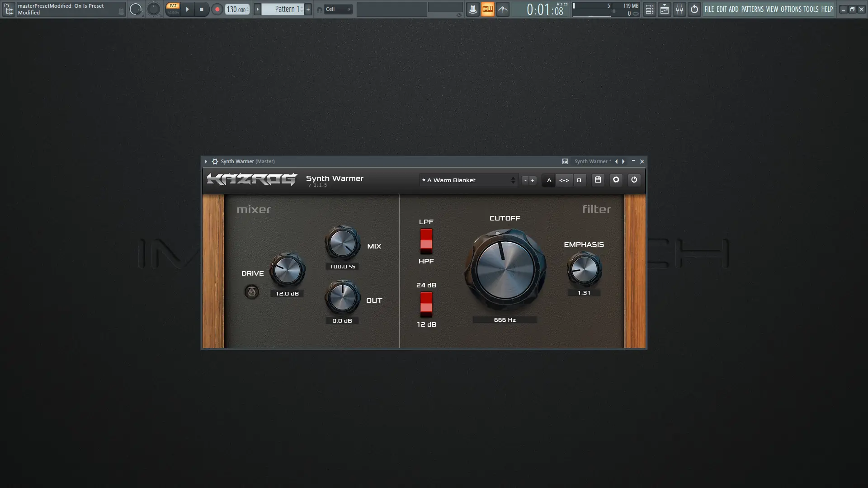Click the plus next preset button
Viewport: 868px width, 488px height.
(x=533, y=180)
